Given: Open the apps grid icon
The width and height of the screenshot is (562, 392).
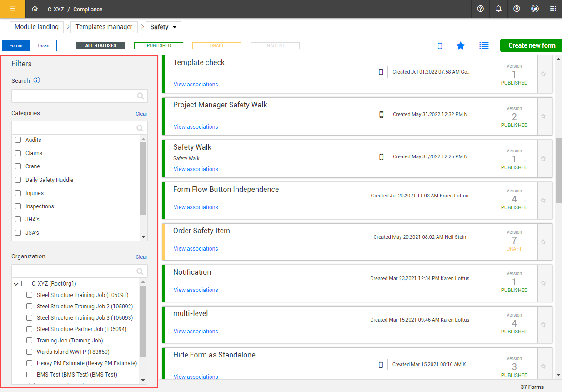Looking at the screenshot, I should click(x=553, y=9).
